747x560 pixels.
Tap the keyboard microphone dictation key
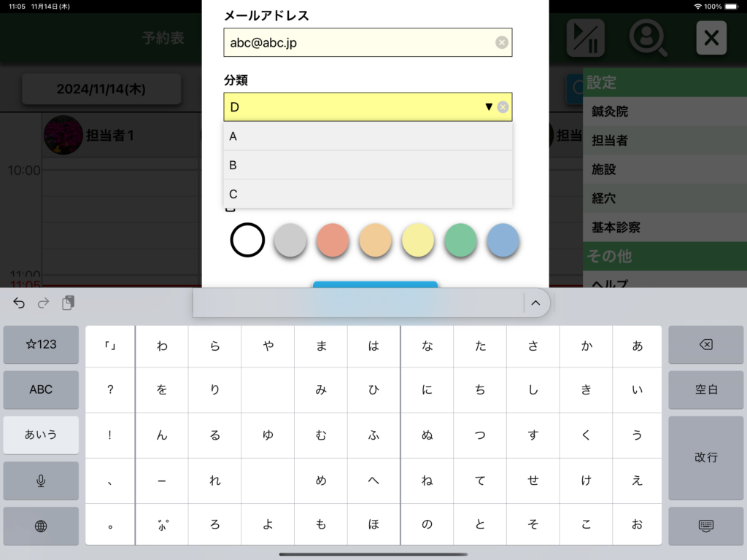pyautogui.click(x=41, y=481)
